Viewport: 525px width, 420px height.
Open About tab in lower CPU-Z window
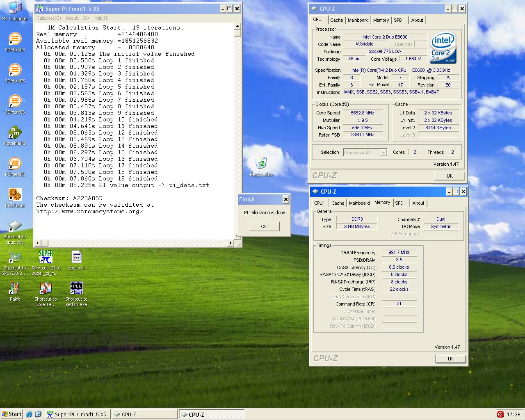pyautogui.click(x=418, y=203)
